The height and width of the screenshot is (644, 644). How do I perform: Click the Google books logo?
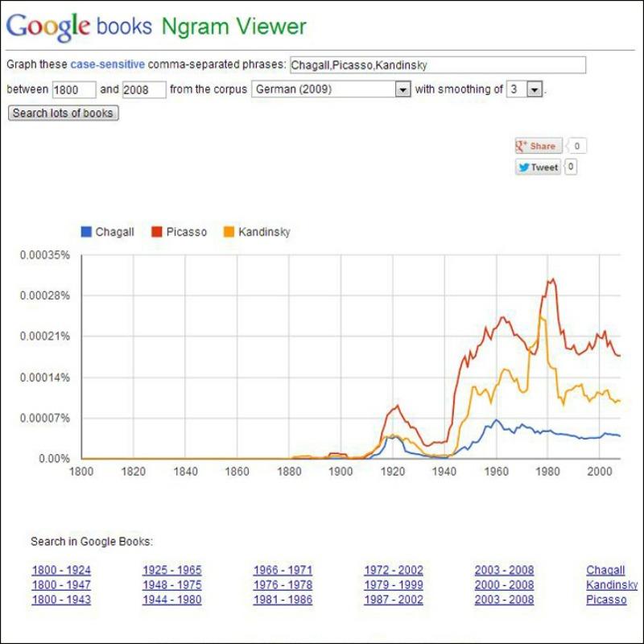click(x=79, y=27)
